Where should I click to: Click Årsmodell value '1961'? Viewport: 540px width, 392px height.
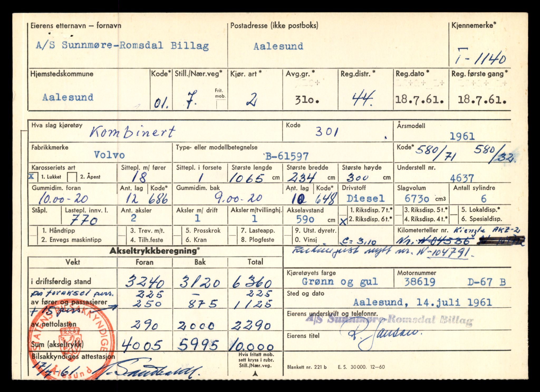click(x=462, y=136)
